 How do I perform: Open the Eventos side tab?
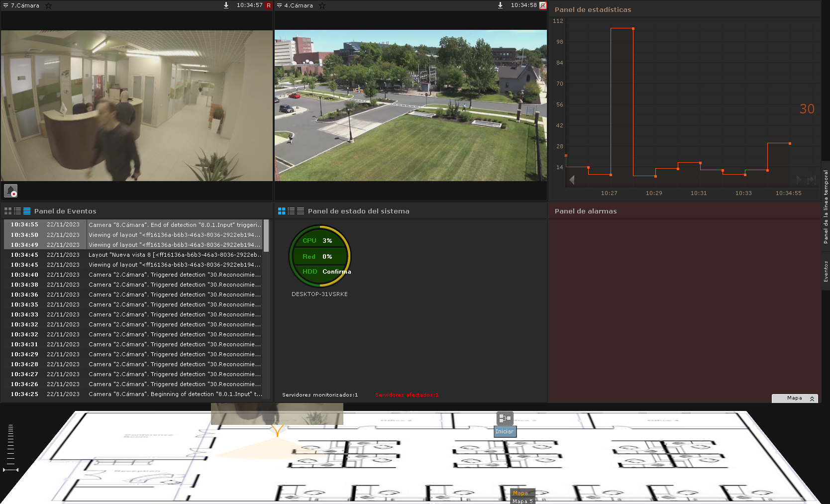[826, 271]
